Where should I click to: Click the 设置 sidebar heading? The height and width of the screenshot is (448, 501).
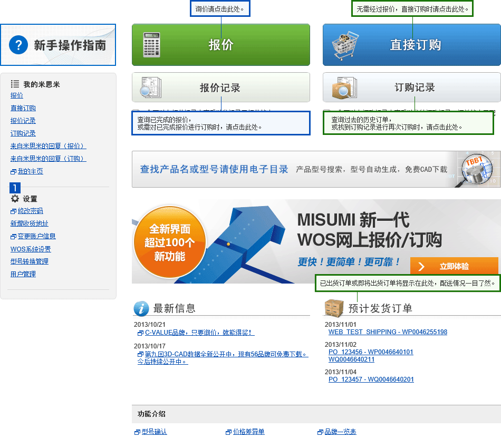point(30,199)
